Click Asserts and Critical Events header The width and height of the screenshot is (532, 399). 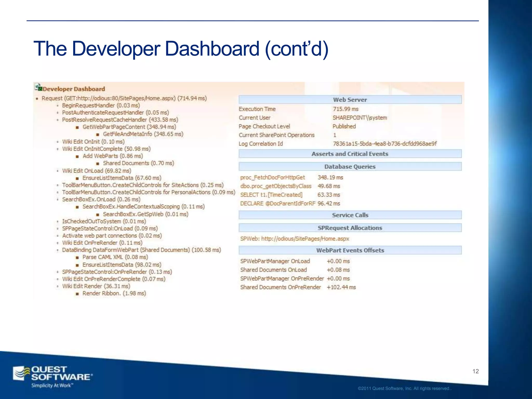pyautogui.click(x=350, y=154)
